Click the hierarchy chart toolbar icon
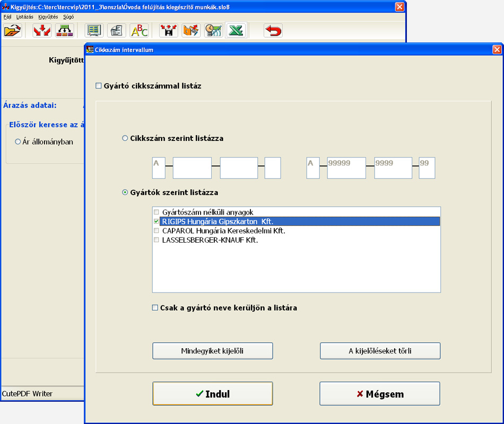Screen dimensions: 504x424 pyautogui.click(x=65, y=31)
